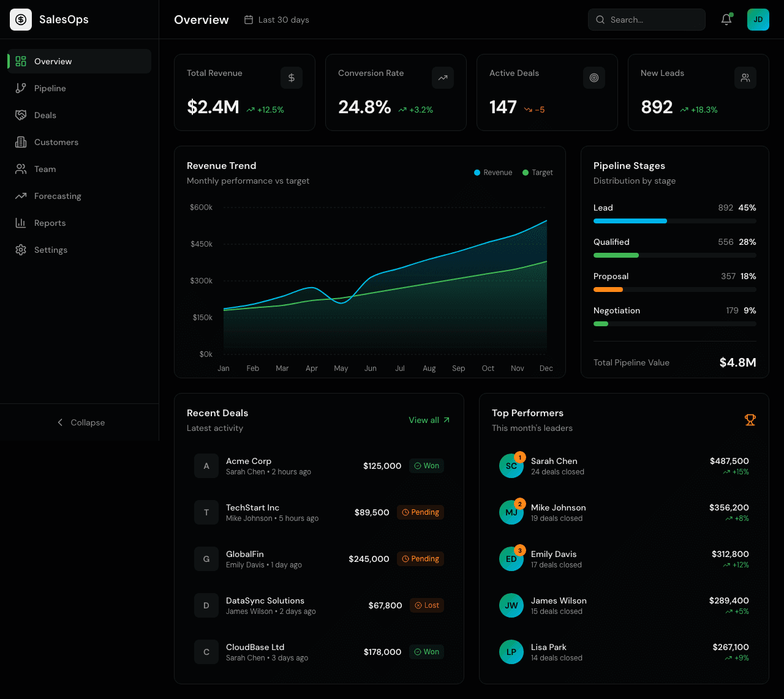Open Settings from the sidebar
Screen dimensions: 784x699
pos(51,250)
